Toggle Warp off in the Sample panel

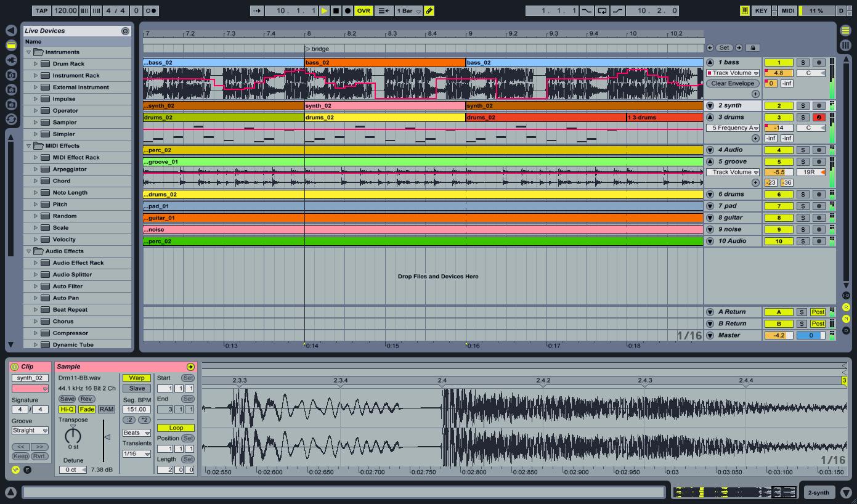tap(136, 378)
